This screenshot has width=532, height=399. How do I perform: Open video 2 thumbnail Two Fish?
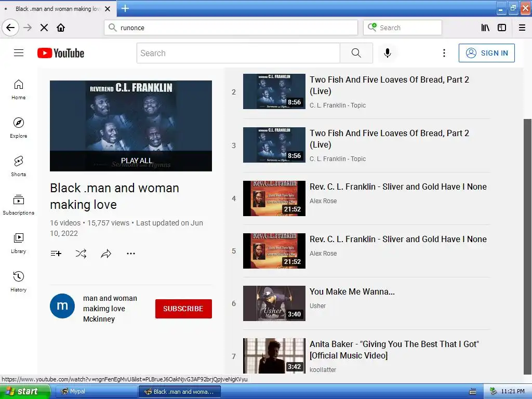pos(274,91)
